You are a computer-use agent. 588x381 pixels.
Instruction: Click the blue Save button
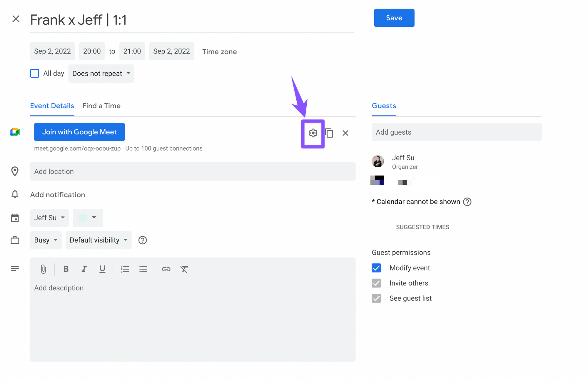[x=394, y=18]
